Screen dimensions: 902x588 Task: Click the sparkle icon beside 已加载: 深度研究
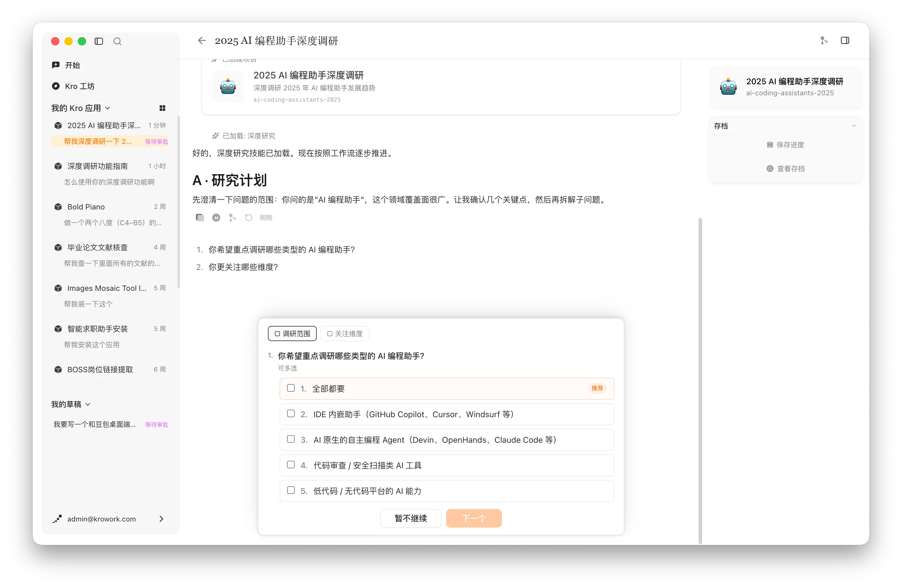tap(216, 136)
